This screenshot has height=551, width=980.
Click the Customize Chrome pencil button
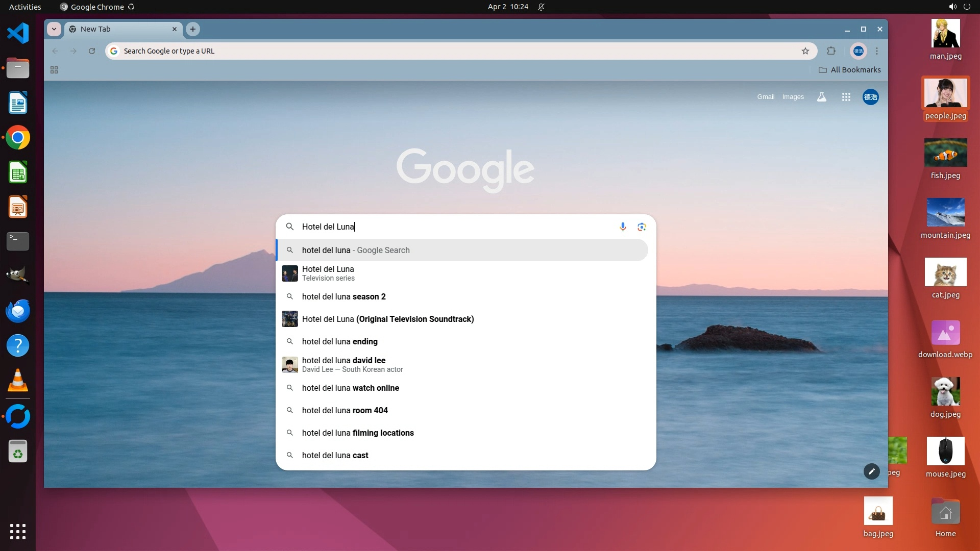871,471
